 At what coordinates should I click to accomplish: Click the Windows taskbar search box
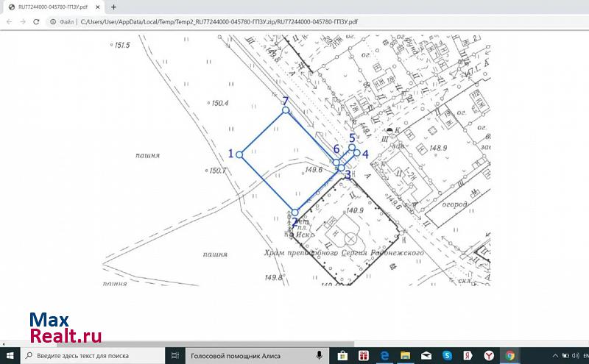(x=92, y=355)
